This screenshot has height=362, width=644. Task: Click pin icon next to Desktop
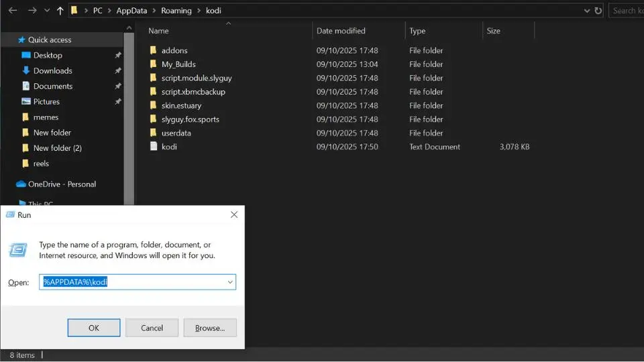[x=118, y=55]
